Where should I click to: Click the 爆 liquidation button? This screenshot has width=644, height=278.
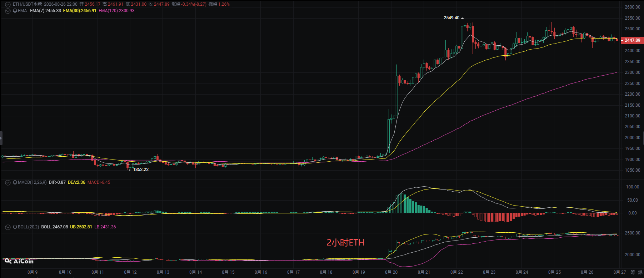[640, 272]
